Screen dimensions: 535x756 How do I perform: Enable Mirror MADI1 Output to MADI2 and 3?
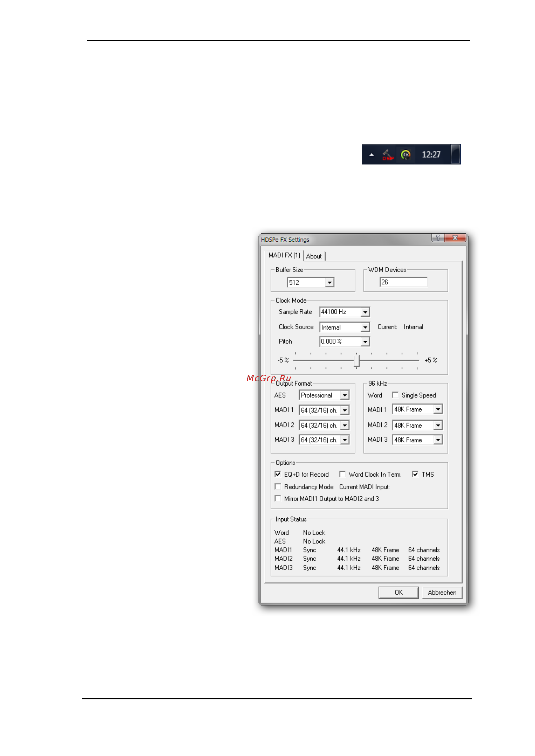(x=278, y=499)
